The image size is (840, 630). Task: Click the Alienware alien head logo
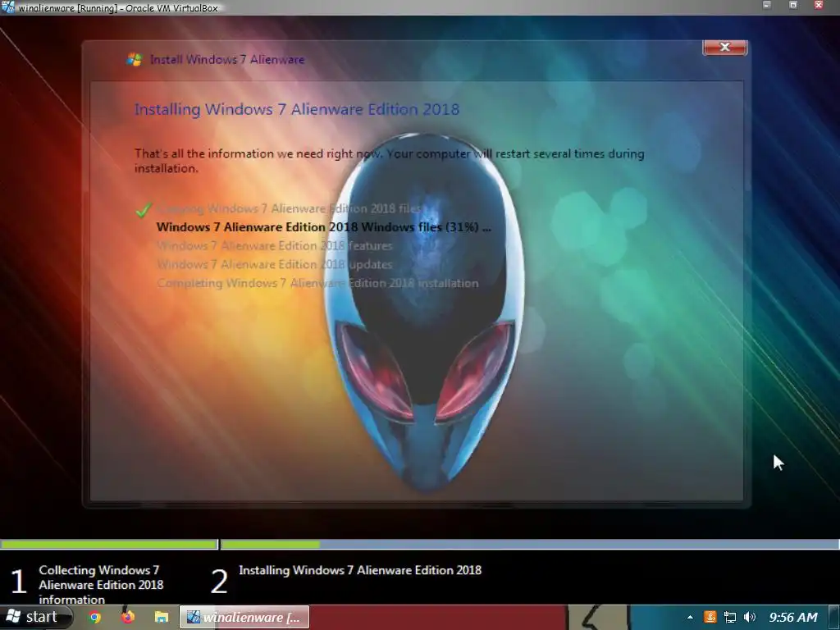click(423, 313)
